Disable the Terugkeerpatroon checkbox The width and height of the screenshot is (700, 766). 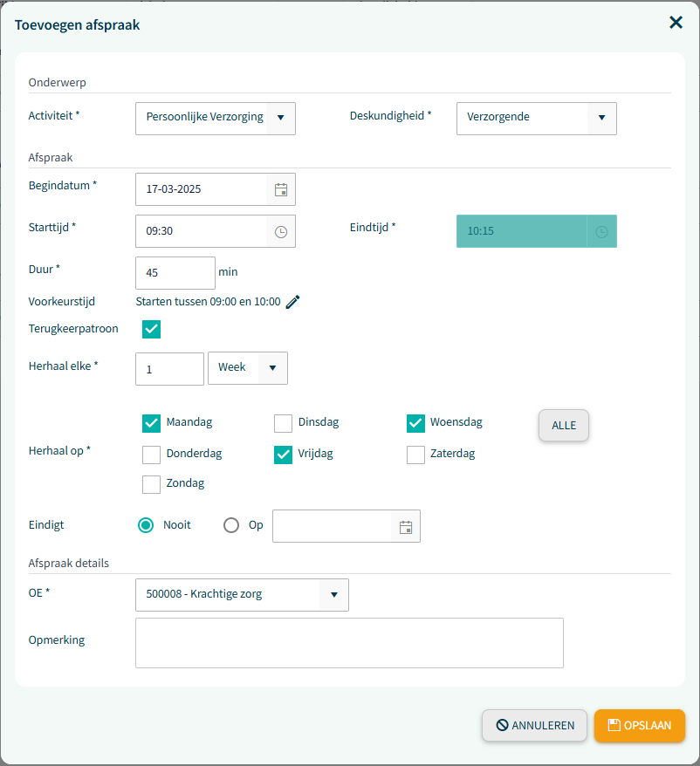point(152,329)
